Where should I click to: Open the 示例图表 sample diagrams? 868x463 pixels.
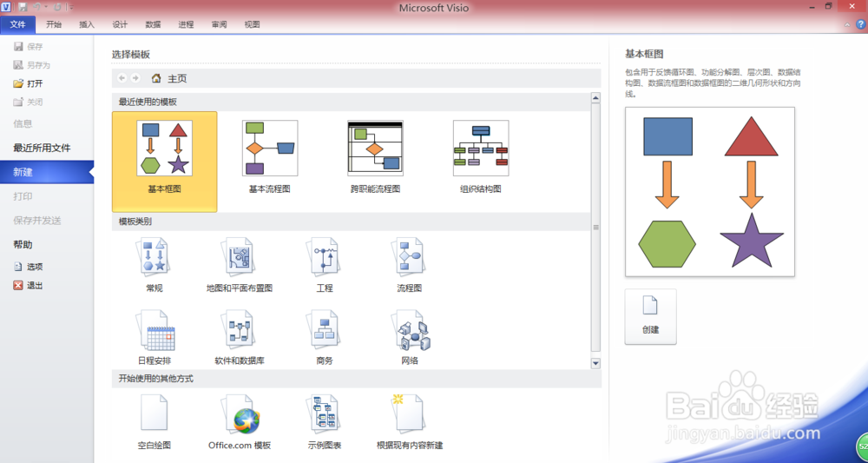325,422
